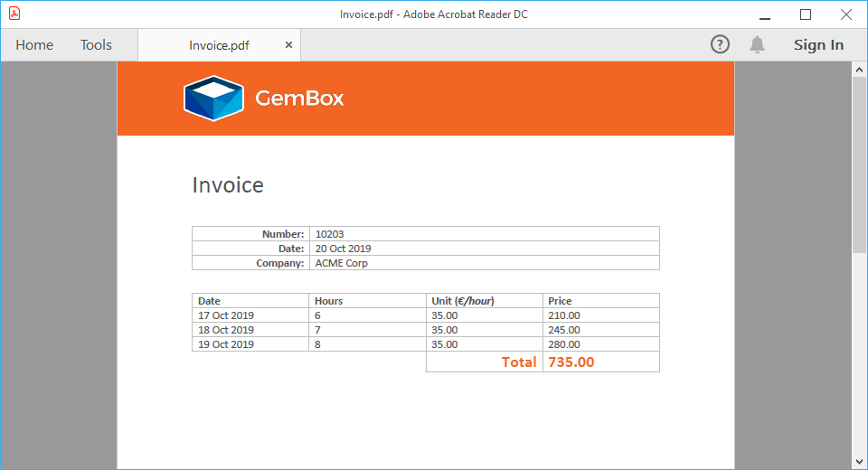Screen dimensions: 868x470
Task: Select the Invoice.pdf document tab
Action: click(x=219, y=45)
